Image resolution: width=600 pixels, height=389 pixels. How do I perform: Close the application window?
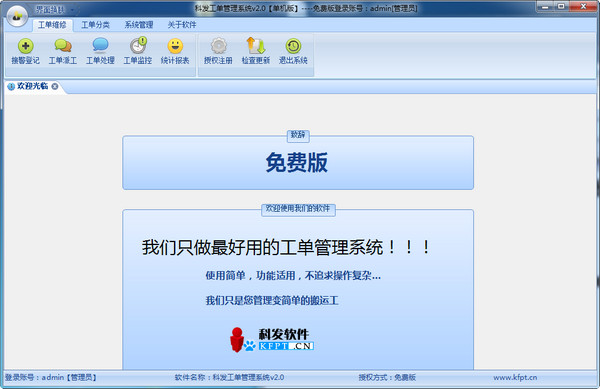[x=583, y=7]
